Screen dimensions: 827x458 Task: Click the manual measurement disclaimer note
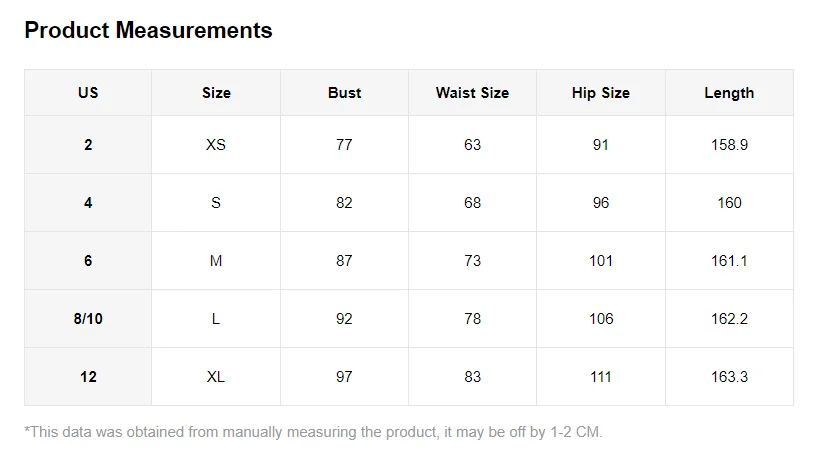[x=314, y=432]
